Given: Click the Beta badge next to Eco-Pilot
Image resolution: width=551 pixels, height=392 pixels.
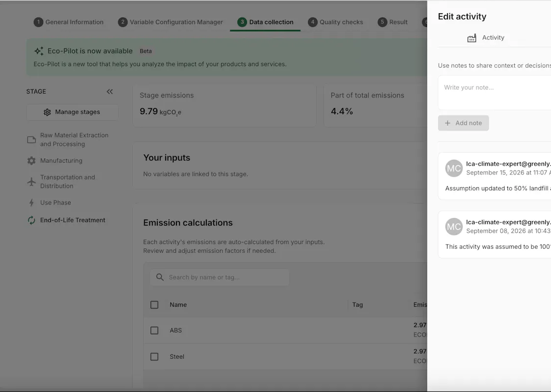Looking at the screenshot, I should coord(146,51).
